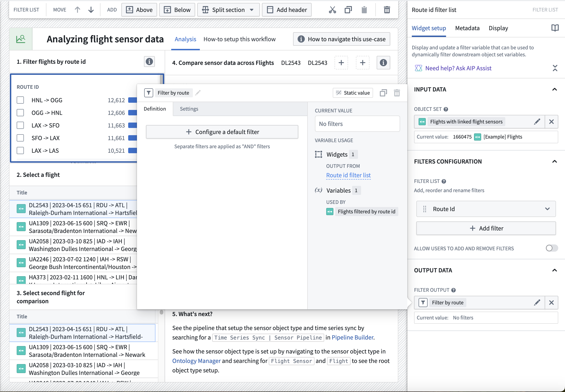Viewport: 565px width, 392px height.
Task: Click duplicate icon in variable popup header
Action: [x=383, y=93]
